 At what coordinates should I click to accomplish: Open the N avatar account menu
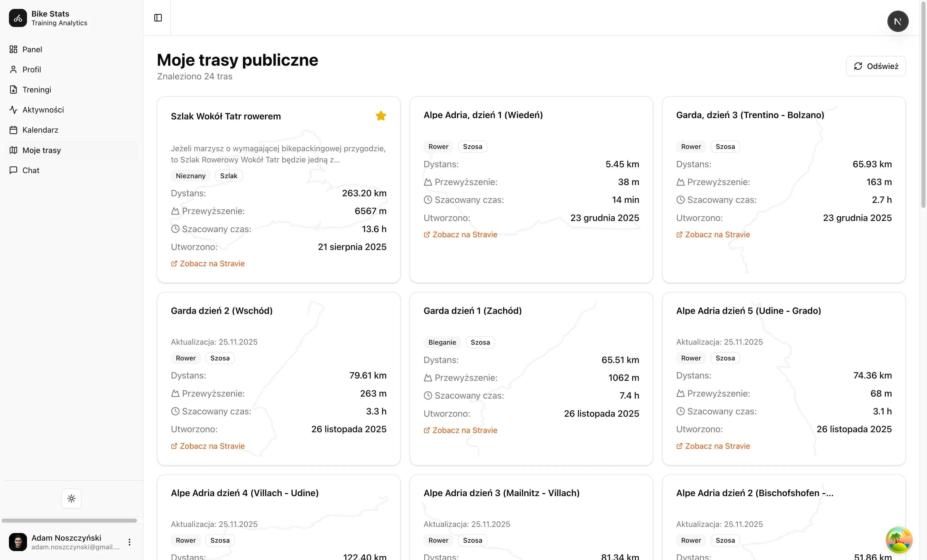[x=898, y=21]
